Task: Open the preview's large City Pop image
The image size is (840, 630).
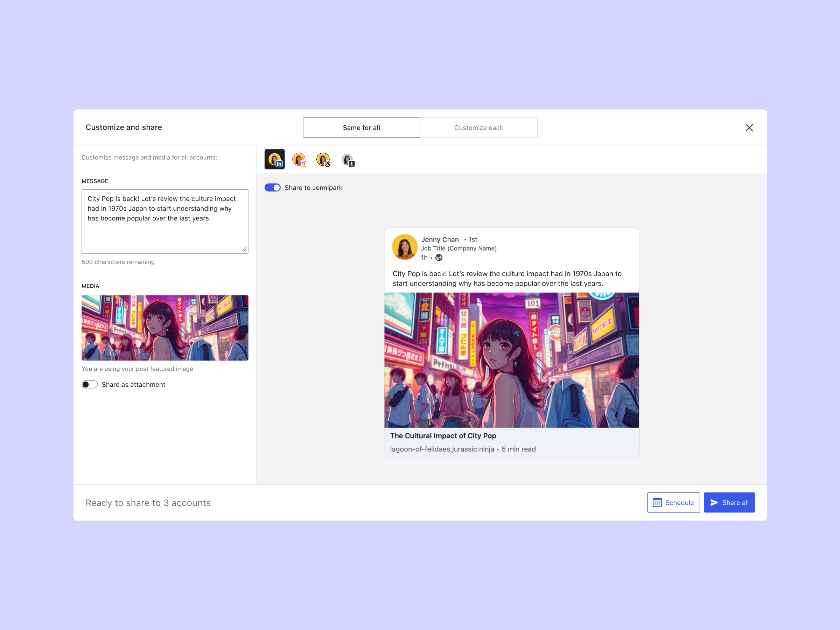Action: click(511, 359)
